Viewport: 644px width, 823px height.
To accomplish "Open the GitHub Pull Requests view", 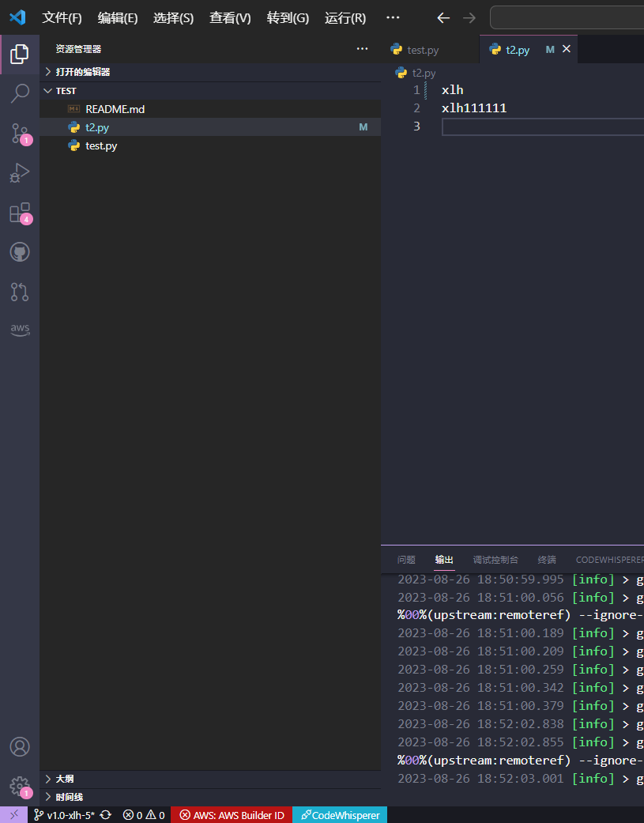I will tap(20, 291).
